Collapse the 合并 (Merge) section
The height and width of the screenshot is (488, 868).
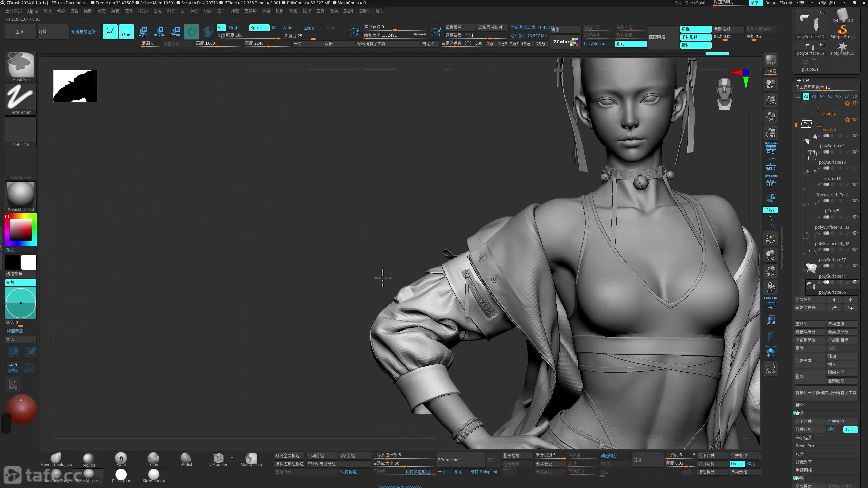(800, 413)
